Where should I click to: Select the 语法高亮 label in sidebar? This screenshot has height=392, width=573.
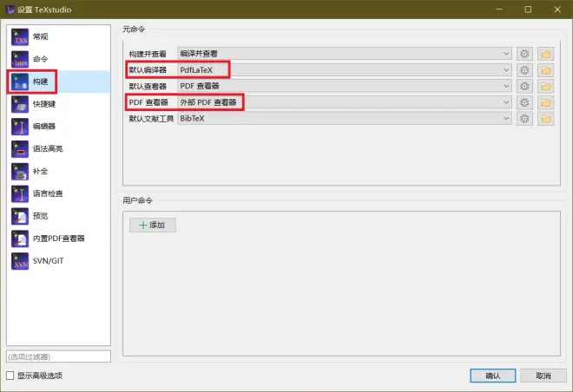tap(48, 148)
